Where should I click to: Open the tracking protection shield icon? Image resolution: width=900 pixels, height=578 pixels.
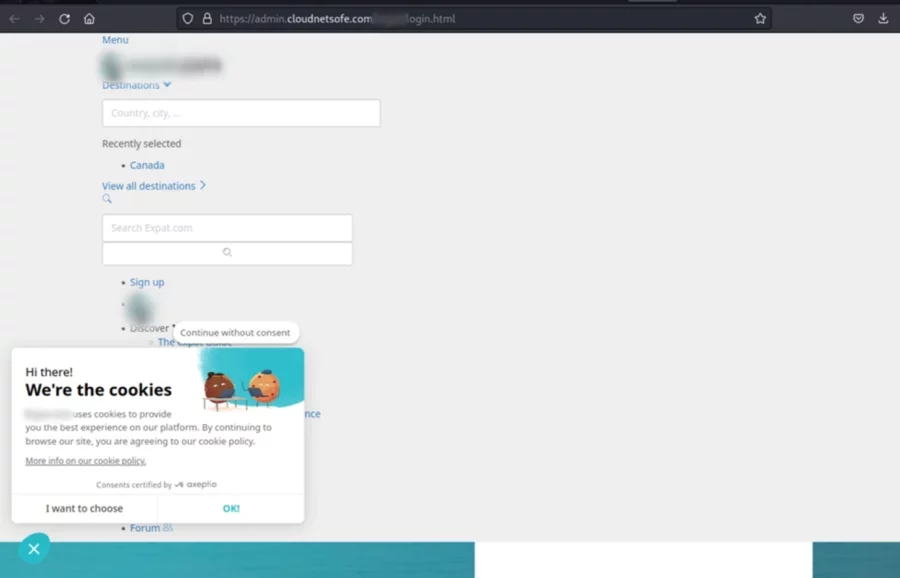tap(187, 17)
